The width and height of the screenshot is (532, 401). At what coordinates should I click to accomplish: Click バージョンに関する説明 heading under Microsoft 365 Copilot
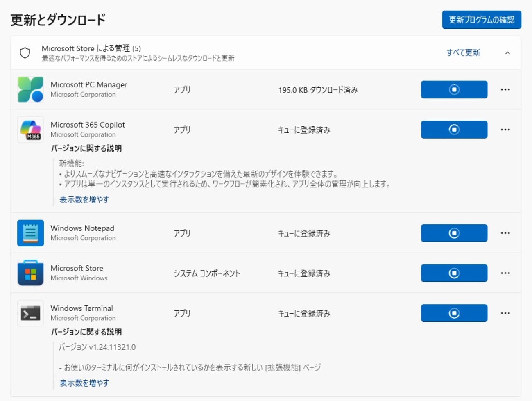click(86, 148)
